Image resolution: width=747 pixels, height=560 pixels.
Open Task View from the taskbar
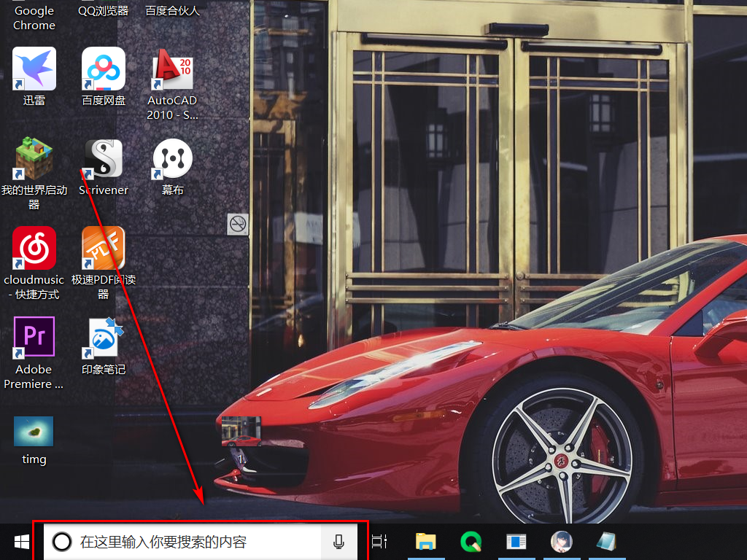379,542
